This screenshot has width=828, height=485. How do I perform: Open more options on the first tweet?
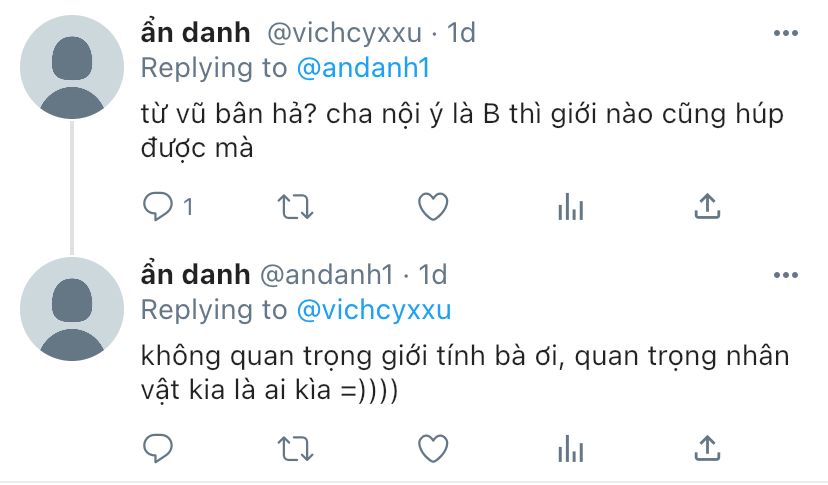point(786,33)
